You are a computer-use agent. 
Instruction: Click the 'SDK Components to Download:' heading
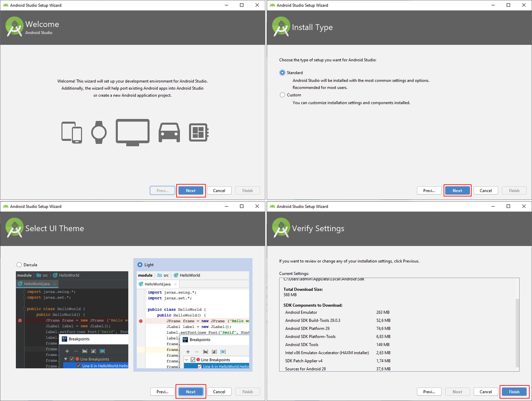coord(313,305)
